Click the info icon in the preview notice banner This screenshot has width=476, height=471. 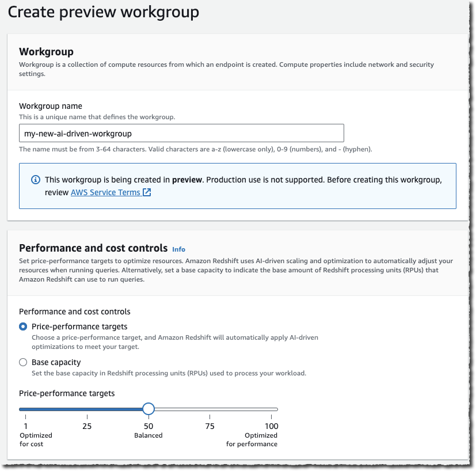tap(36, 180)
